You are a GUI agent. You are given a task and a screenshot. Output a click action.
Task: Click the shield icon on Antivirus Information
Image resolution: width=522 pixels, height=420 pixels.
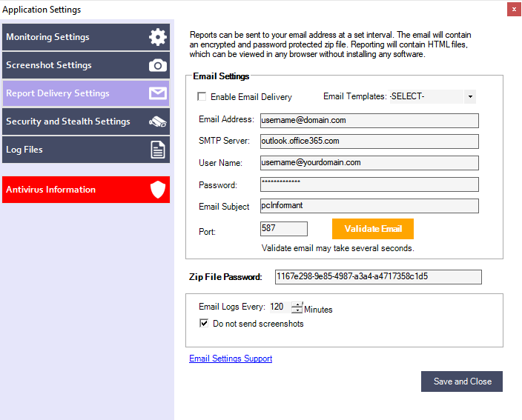(x=157, y=190)
